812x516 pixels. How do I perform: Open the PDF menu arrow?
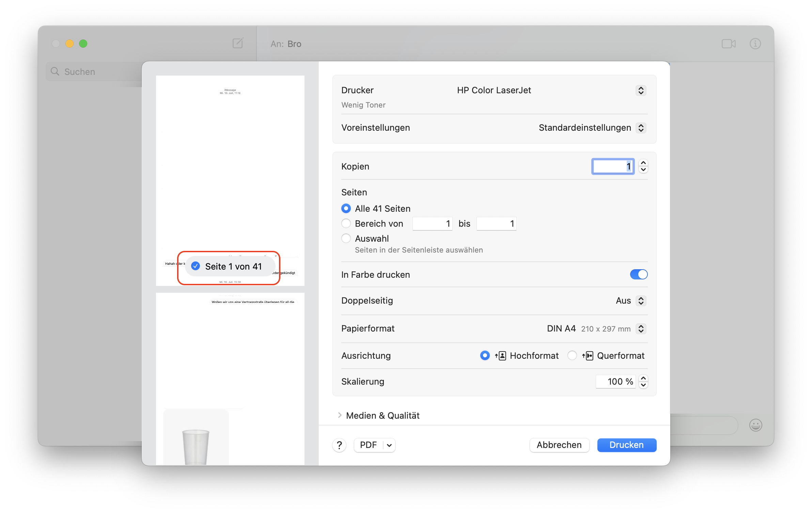(389, 445)
